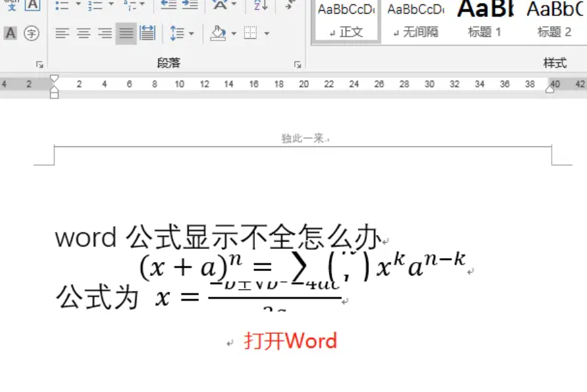Click the enclosed character icon
The image size is (587, 392).
pos(32,33)
